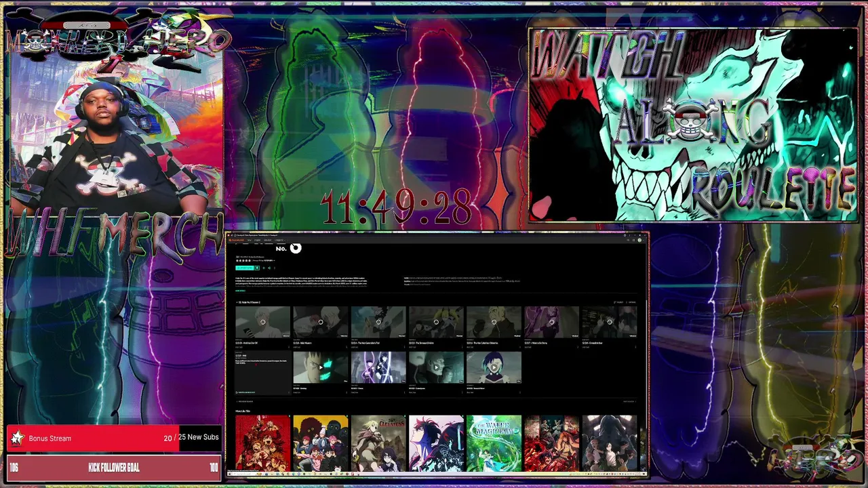Viewport: 868px width, 488px height.
Task: Open the red-haired character poster beside Clevatess
Action: (436, 443)
